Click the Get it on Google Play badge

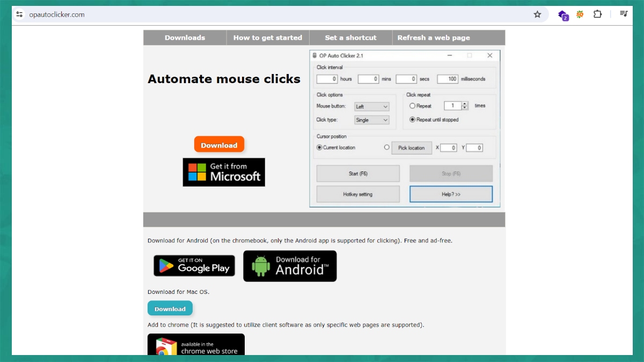point(194,265)
